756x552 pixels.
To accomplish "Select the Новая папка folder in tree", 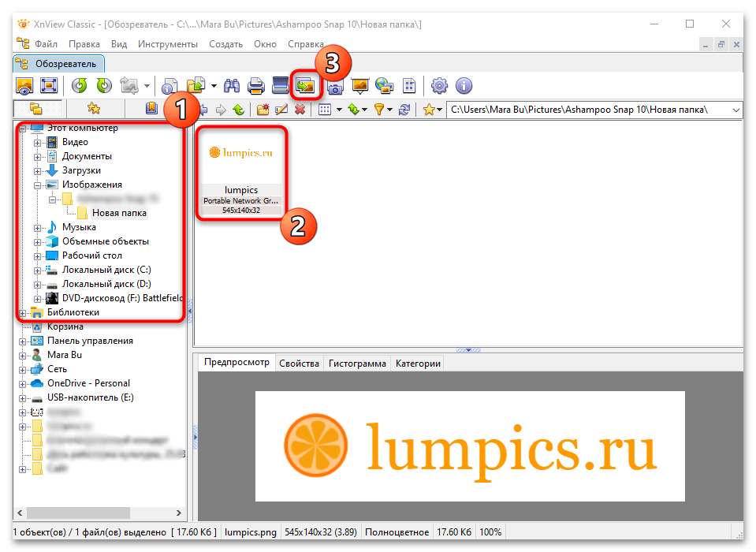I will [119, 213].
